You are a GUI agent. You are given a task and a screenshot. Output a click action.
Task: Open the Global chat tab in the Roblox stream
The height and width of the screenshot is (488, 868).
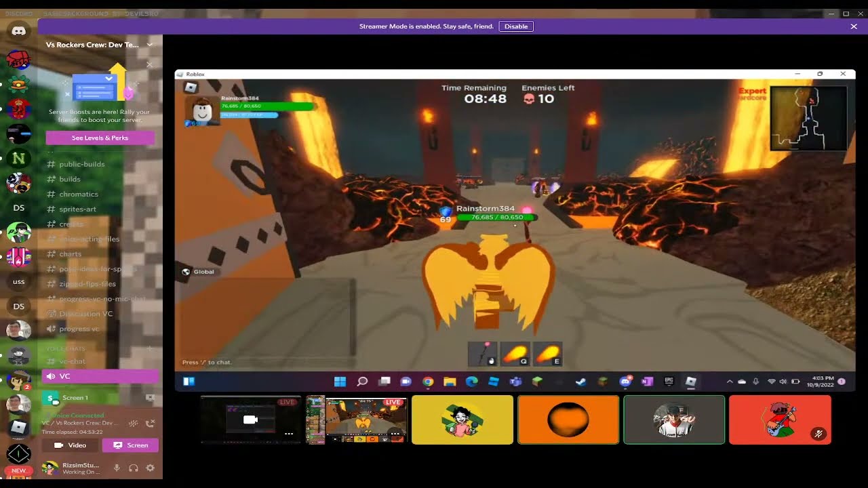coord(198,272)
